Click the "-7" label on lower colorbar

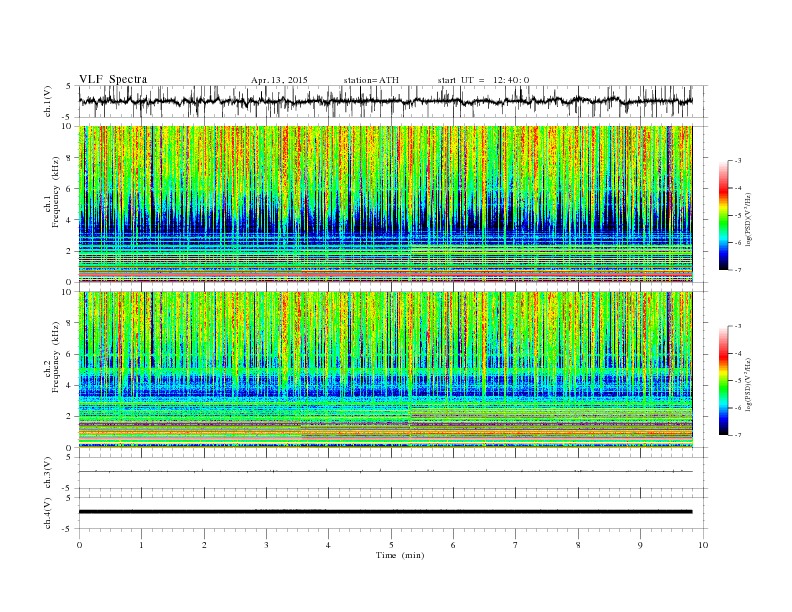[738, 435]
